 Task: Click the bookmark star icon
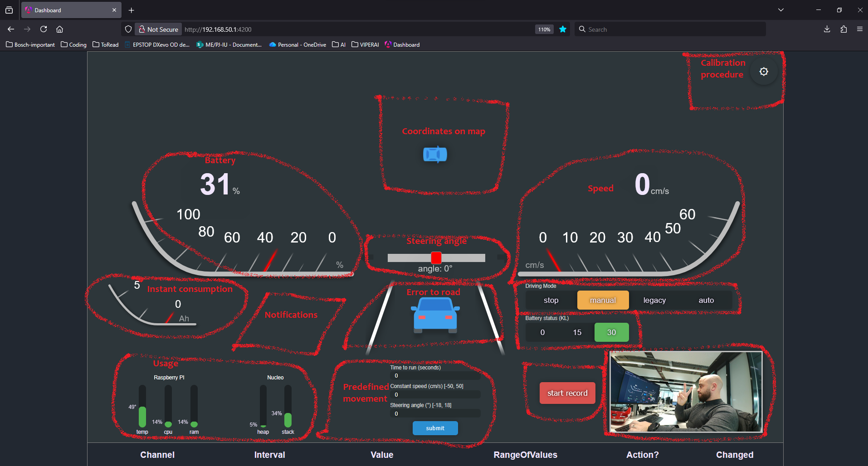(x=563, y=29)
